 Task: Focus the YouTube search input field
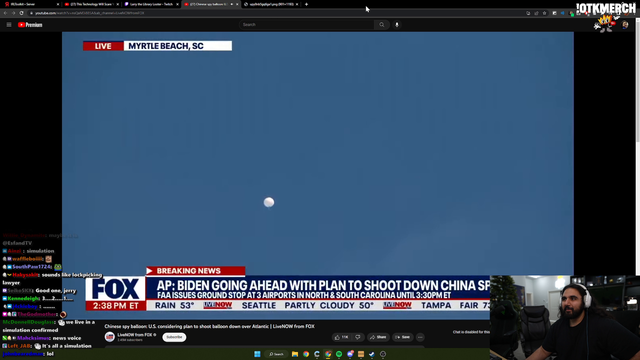pyautogui.click(x=307, y=25)
